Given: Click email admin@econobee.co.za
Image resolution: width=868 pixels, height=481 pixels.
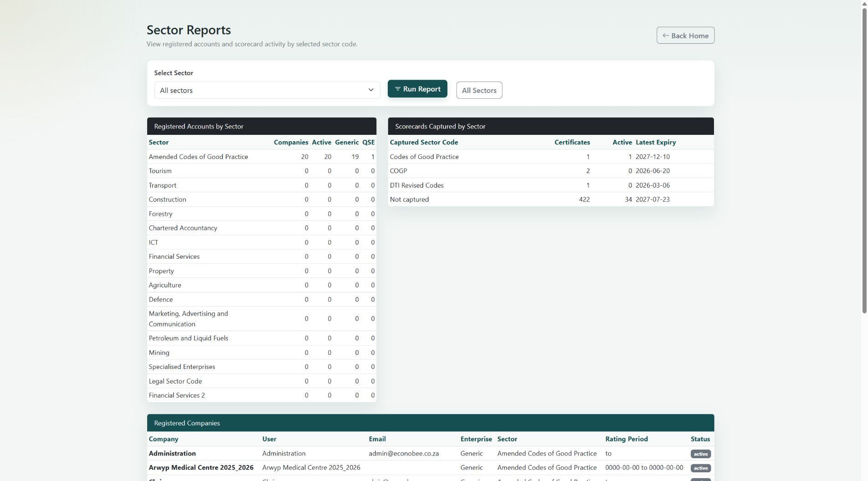Looking at the screenshot, I should tap(404, 454).
